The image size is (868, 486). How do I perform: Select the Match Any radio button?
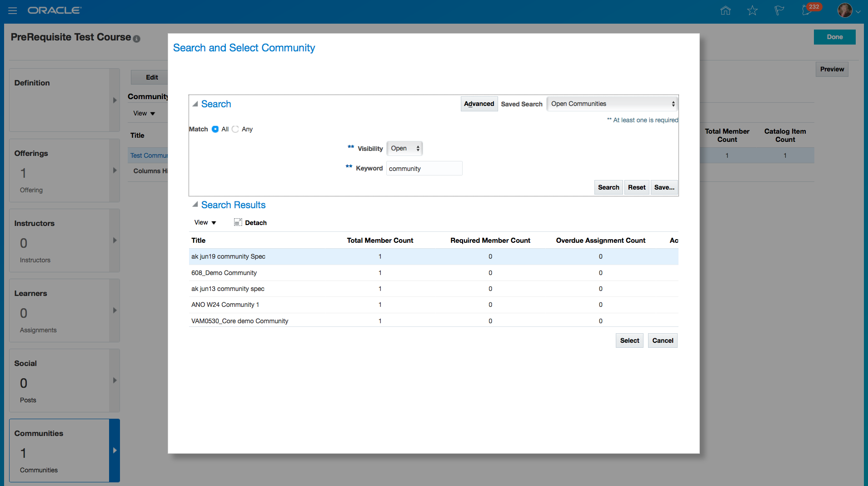tap(235, 129)
